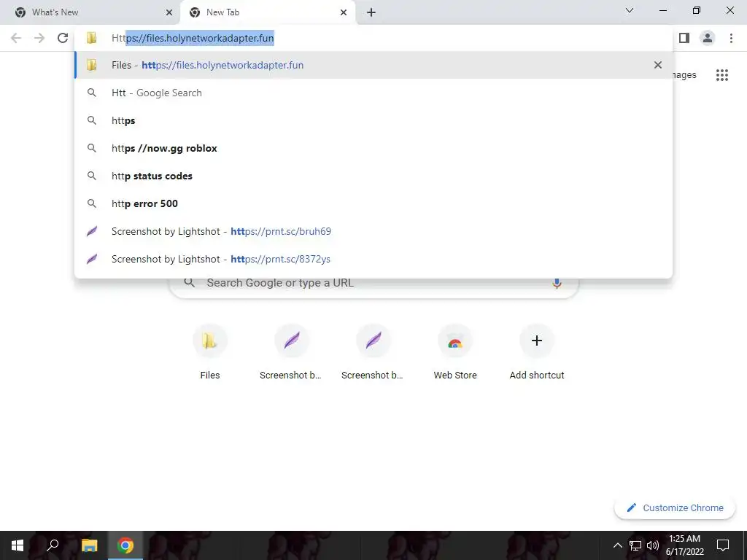Add a new shortcut tile
Viewport: 747px width, 560px height.
click(x=537, y=351)
